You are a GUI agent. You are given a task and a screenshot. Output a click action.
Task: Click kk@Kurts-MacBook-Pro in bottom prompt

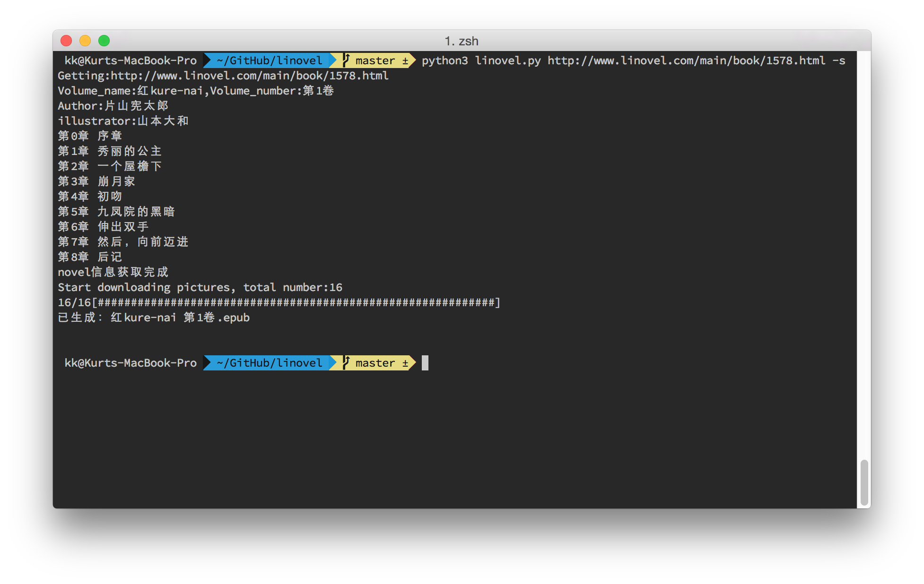pos(131,363)
